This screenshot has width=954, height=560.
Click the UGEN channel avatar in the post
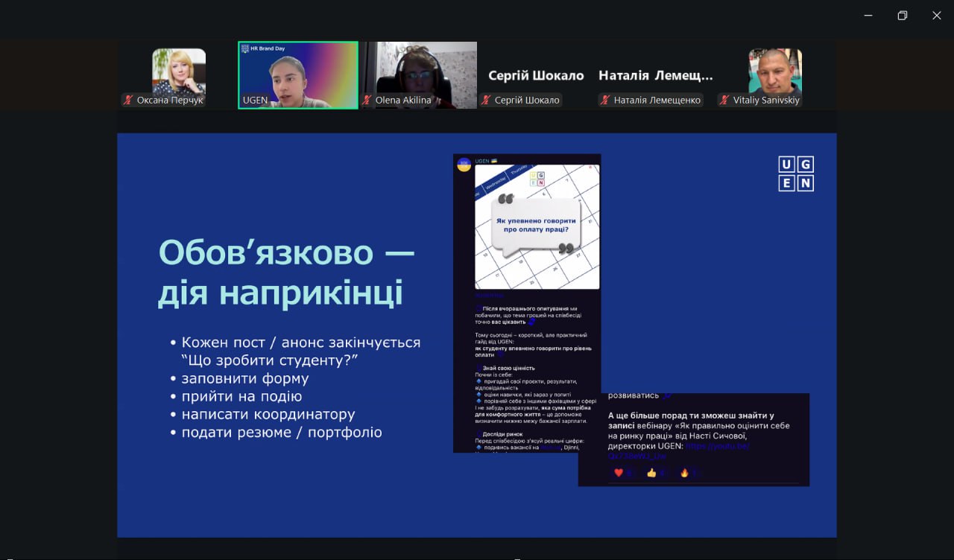464,164
